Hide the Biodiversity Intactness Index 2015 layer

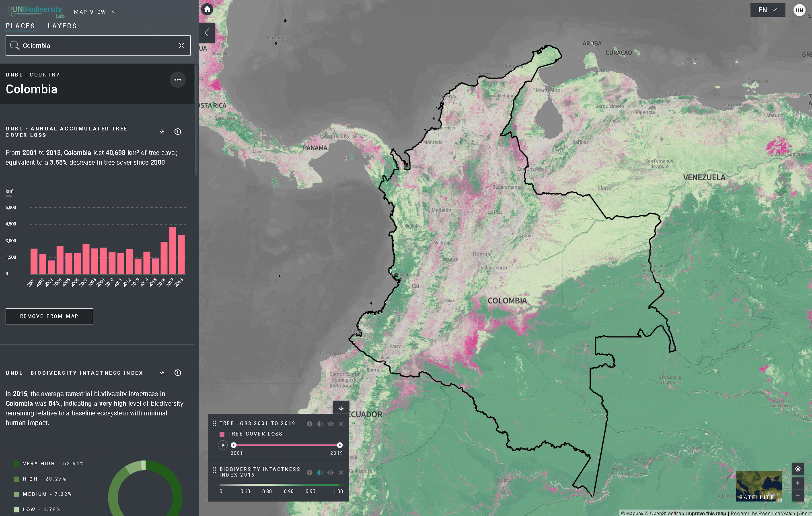(x=331, y=473)
